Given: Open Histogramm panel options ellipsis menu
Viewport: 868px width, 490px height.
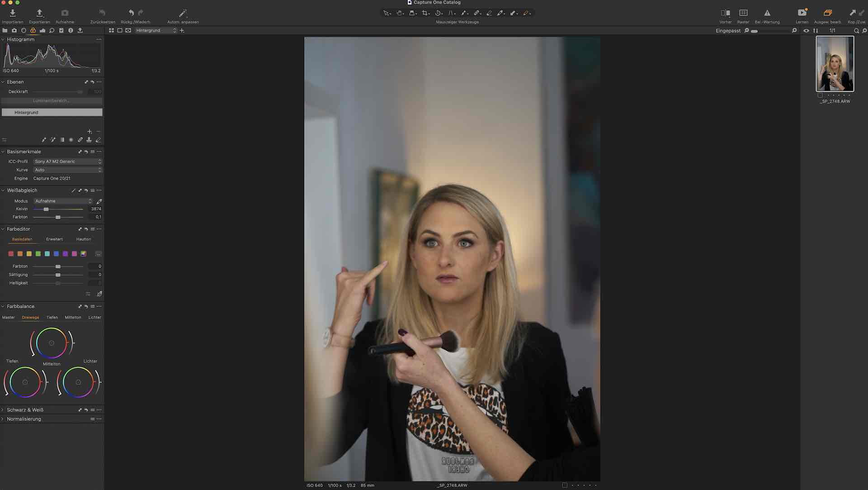Looking at the screenshot, I should click(x=99, y=39).
